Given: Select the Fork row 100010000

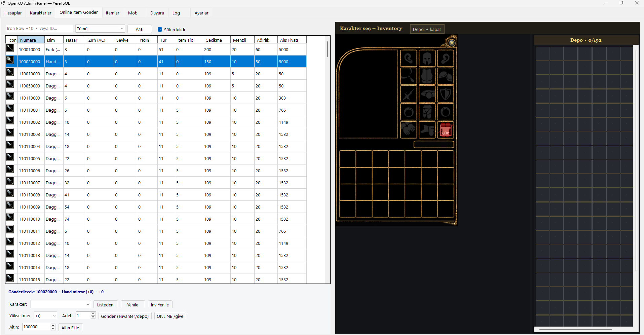Looking at the screenshot, I should [156, 49].
